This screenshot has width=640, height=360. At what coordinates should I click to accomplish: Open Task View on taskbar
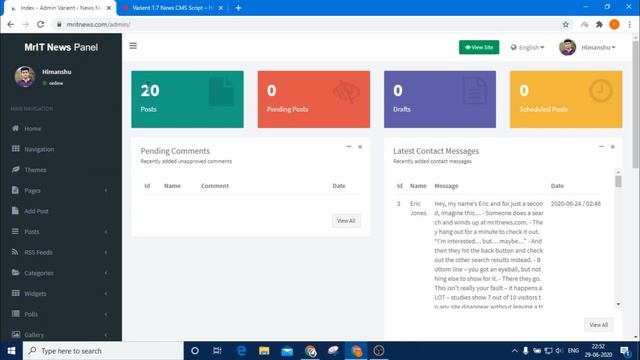217,351
